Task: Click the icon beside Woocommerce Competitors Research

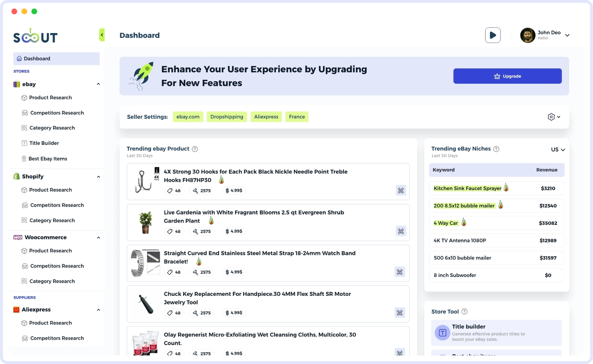Action: (x=25, y=266)
